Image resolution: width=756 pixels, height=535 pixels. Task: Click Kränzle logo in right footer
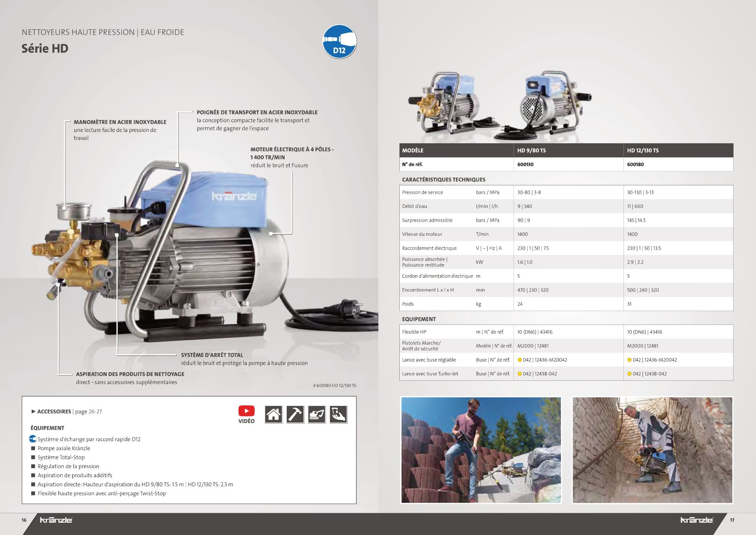pos(696,520)
